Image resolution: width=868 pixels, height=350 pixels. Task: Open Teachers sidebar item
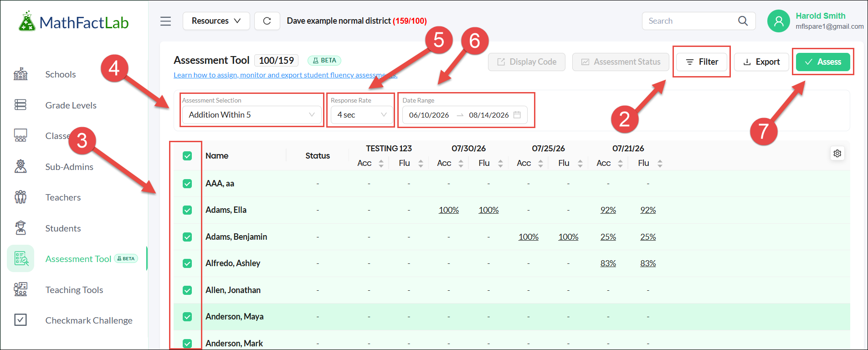coord(63,197)
